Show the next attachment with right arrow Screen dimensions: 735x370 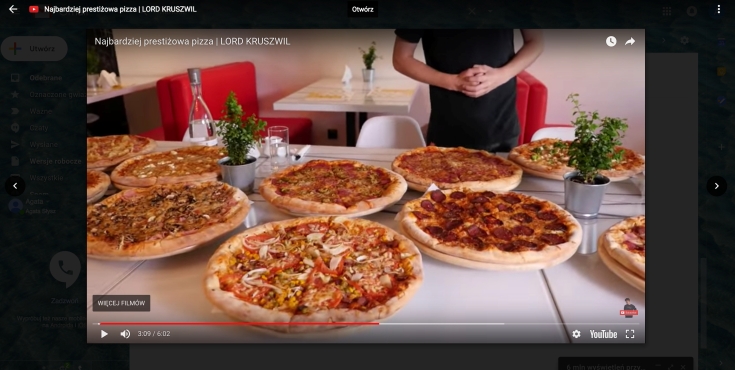pyautogui.click(x=716, y=186)
